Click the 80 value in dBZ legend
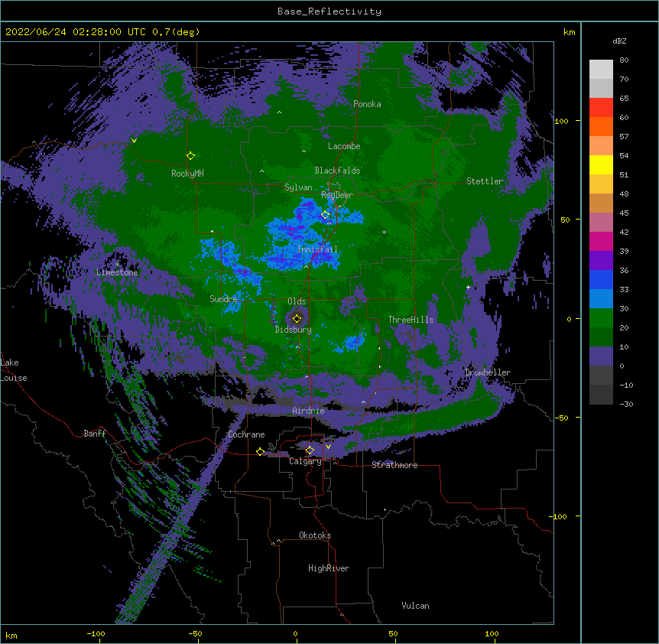The height and width of the screenshot is (644, 659). [x=624, y=60]
